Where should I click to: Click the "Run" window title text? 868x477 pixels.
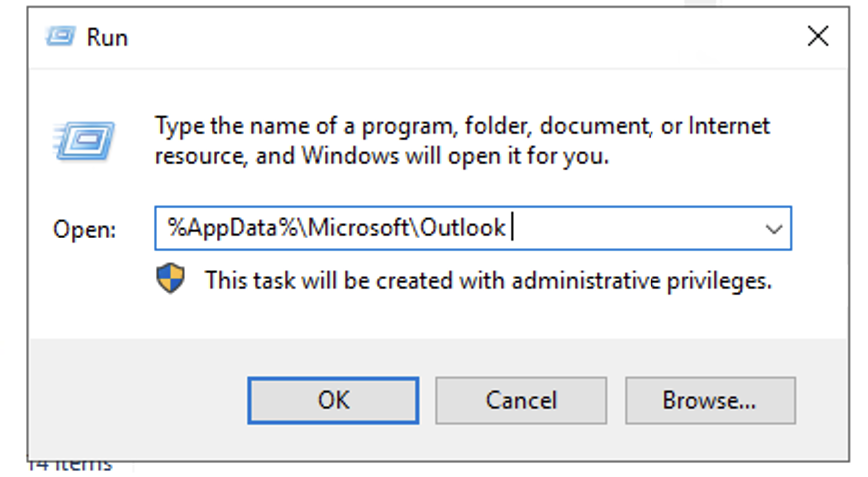click(108, 38)
